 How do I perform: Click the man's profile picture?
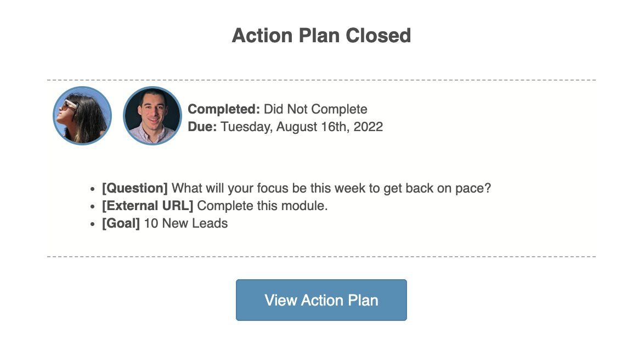[x=152, y=116]
